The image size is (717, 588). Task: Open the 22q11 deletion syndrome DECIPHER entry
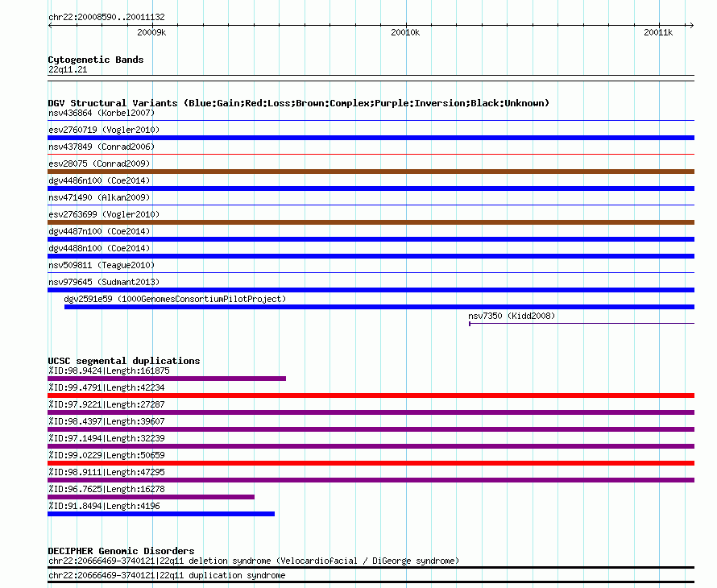click(x=254, y=561)
